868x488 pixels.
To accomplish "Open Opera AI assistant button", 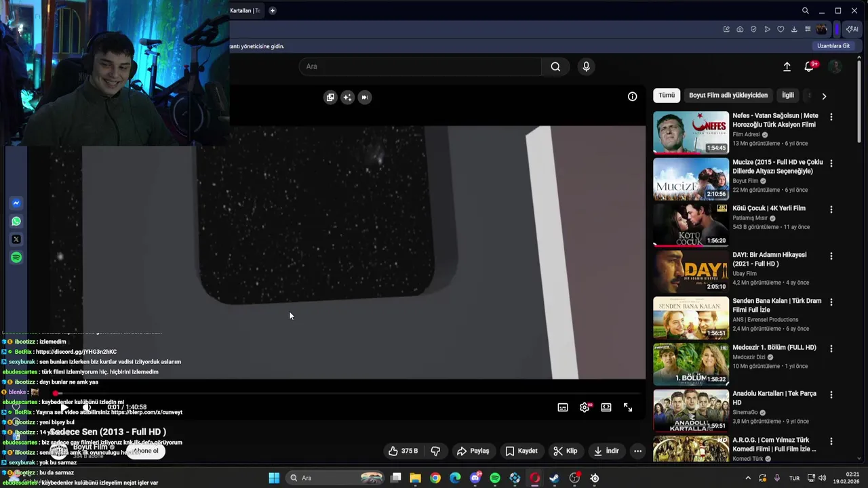I will tap(852, 29).
